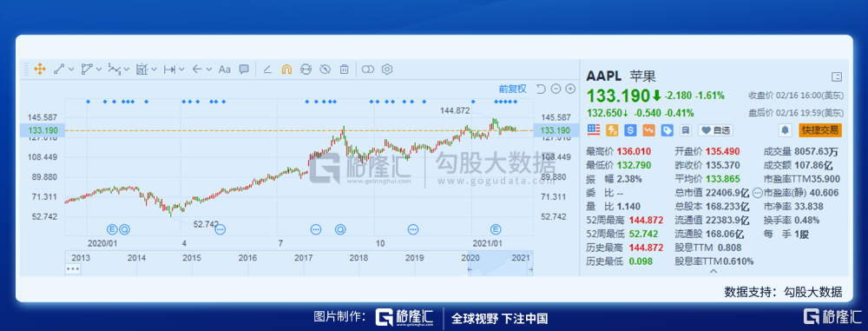Add a comment bubble annotation
868x331 pixels.
[x=244, y=70]
